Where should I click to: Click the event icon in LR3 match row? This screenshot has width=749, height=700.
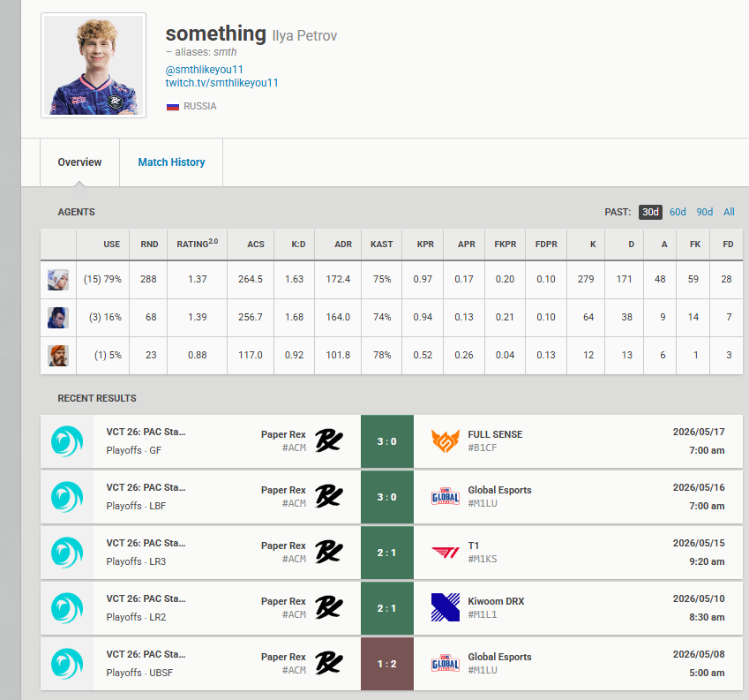(67, 553)
